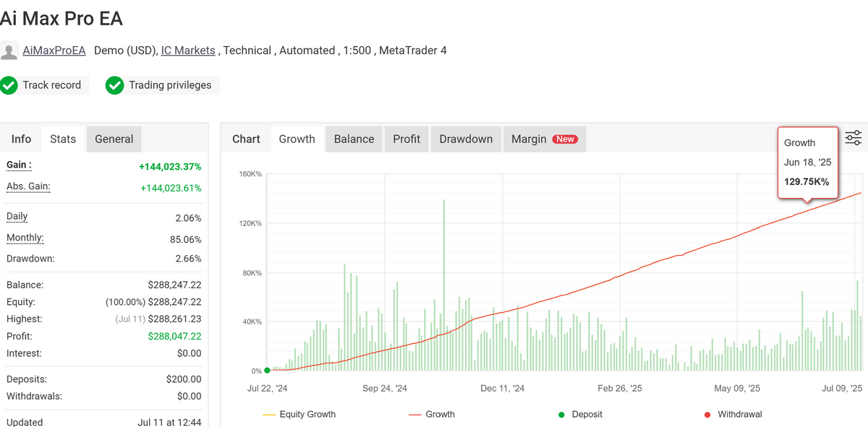Click the green deposit marker at chart start

(x=268, y=371)
